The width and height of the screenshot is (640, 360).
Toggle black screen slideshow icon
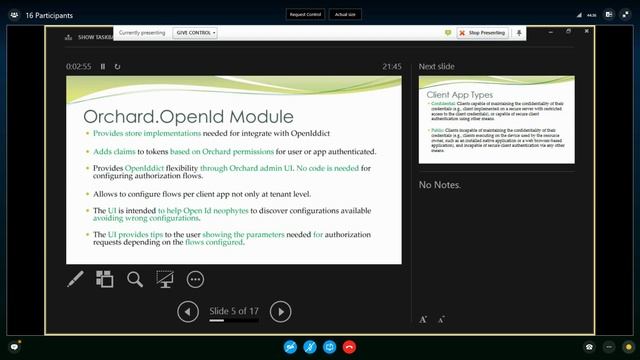(165, 279)
